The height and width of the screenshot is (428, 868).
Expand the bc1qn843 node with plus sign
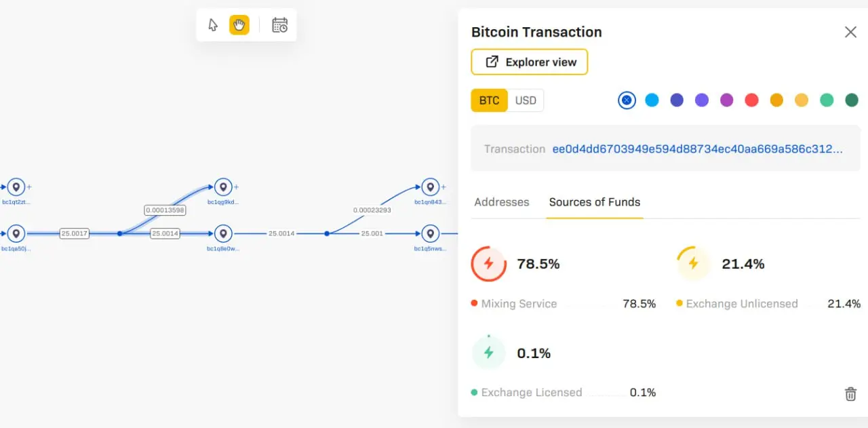(443, 187)
